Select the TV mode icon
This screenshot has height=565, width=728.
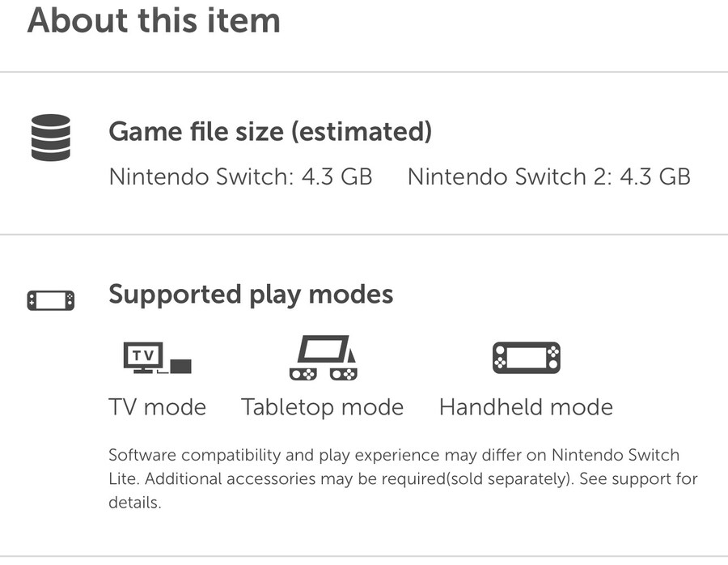point(157,359)
